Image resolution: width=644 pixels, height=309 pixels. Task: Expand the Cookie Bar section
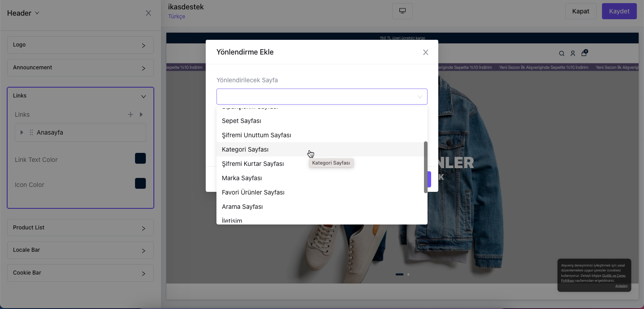tap(80, 273)
